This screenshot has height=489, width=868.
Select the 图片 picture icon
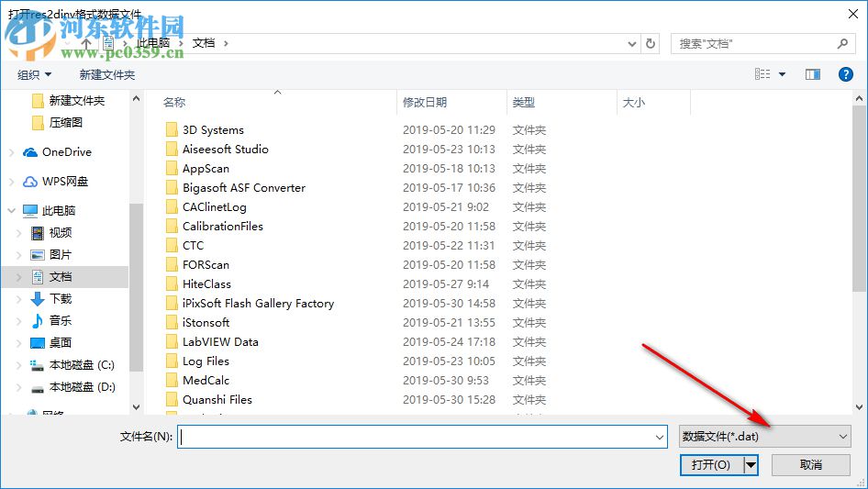point(37,255)
